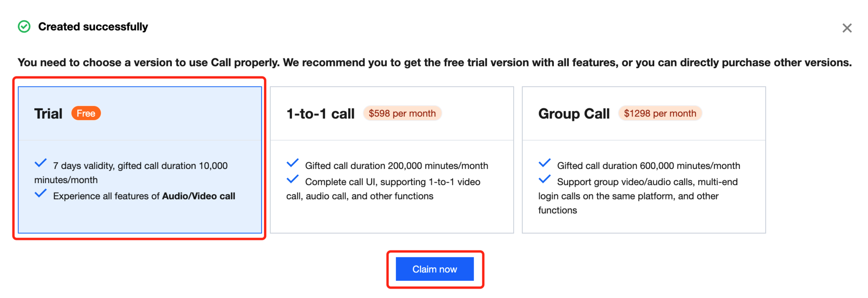
Task: Click the blue Claim now button
Action: point(434,269)
